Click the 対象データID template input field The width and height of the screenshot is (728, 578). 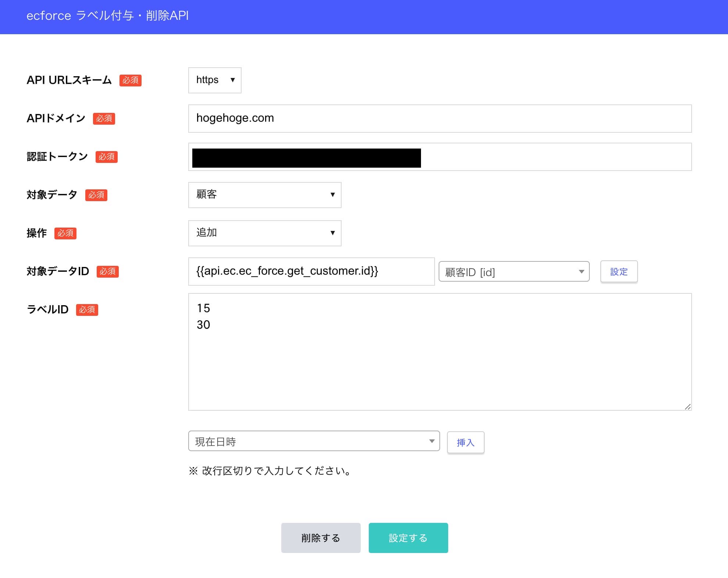[x=311, y=271]
